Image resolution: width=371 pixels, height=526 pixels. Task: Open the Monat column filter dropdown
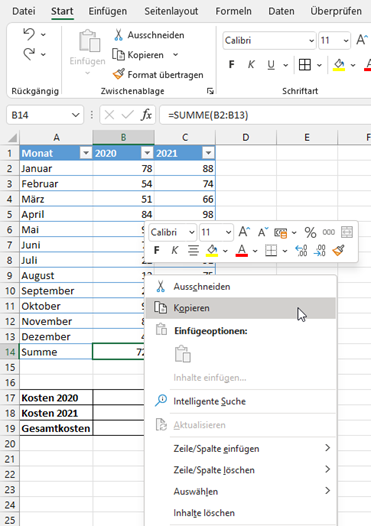coord(86,153)
